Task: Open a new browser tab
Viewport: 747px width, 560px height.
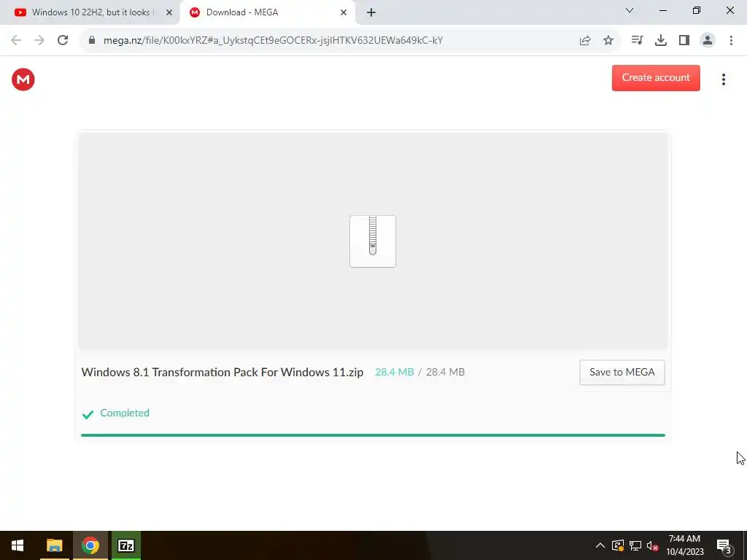Action: [371, 12]
